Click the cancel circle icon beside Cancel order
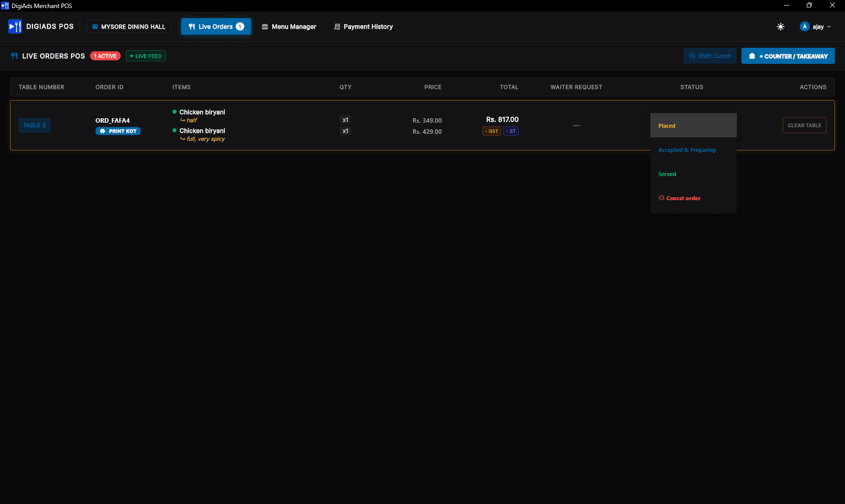 pyautogui.click(x=661, y=198)
